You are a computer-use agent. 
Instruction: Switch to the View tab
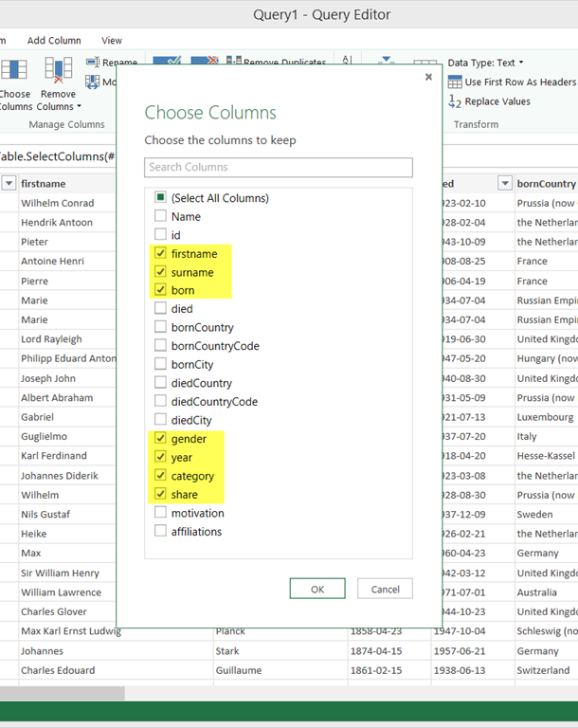[x=112, y=41]
